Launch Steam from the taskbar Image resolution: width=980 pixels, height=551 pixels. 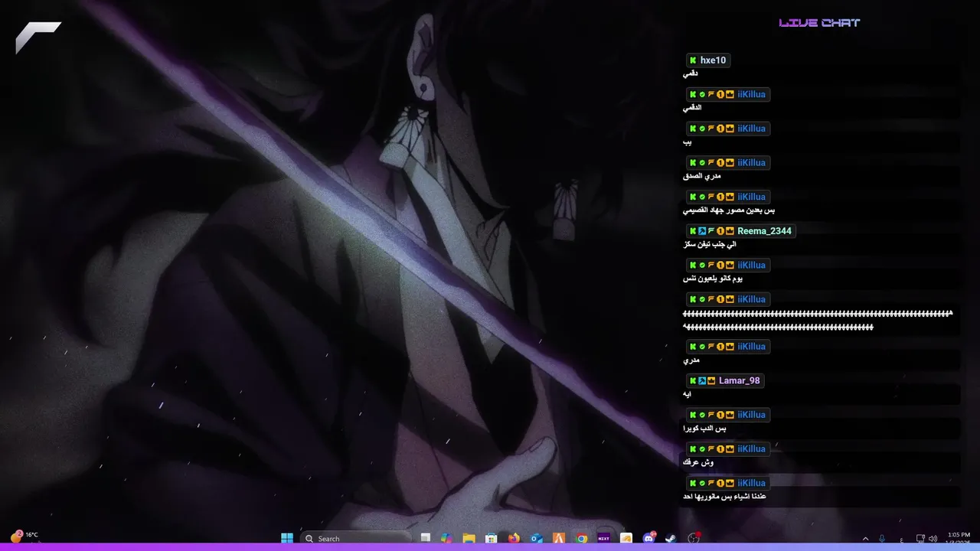[x=671, y=538]
